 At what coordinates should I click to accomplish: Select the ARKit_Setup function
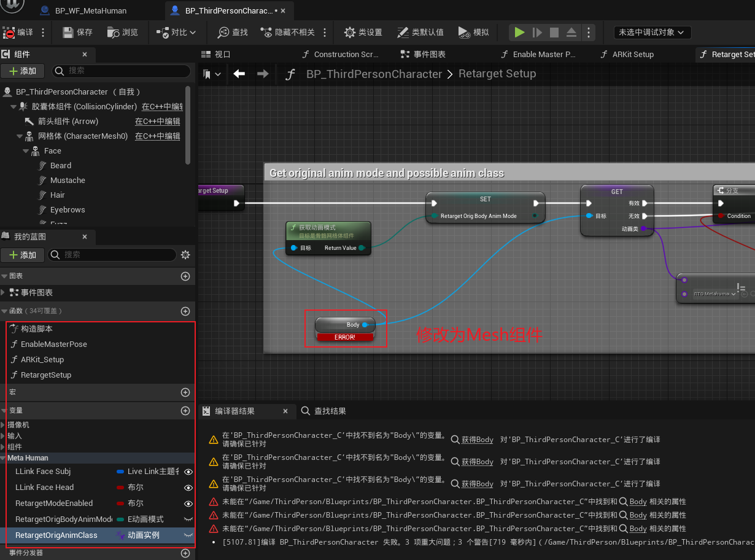(x=42, y=359)
